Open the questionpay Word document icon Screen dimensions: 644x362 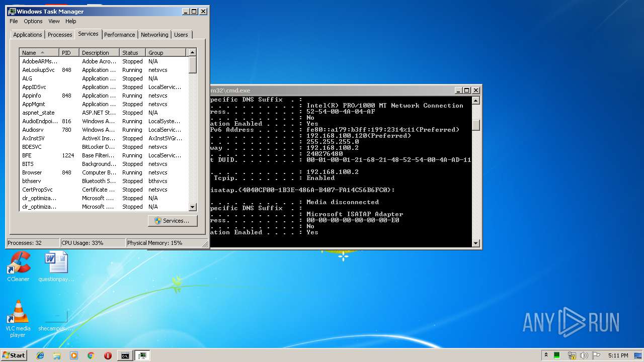pos(56,266)
